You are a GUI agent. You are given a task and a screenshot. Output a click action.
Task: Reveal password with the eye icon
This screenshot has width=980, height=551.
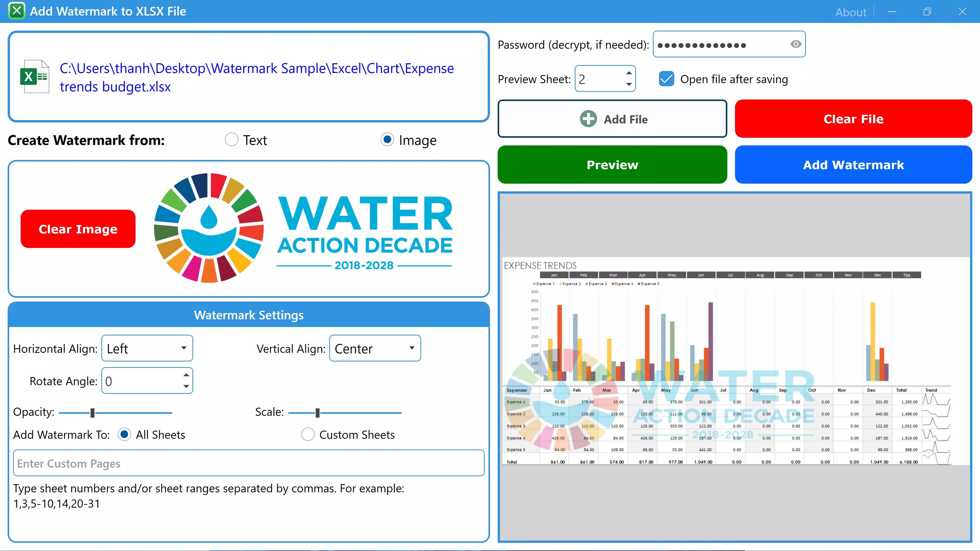pyautogui.click(x=795, y=44)
